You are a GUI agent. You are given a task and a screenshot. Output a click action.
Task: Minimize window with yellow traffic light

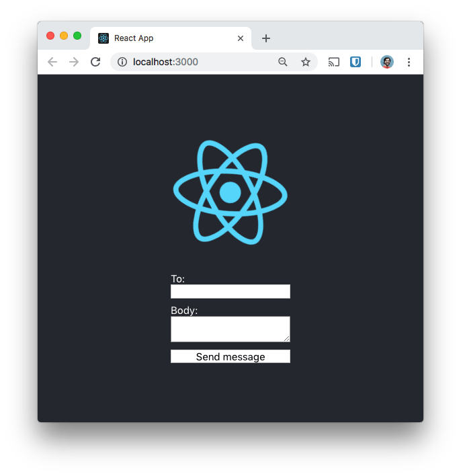click(x=64, y=36)
